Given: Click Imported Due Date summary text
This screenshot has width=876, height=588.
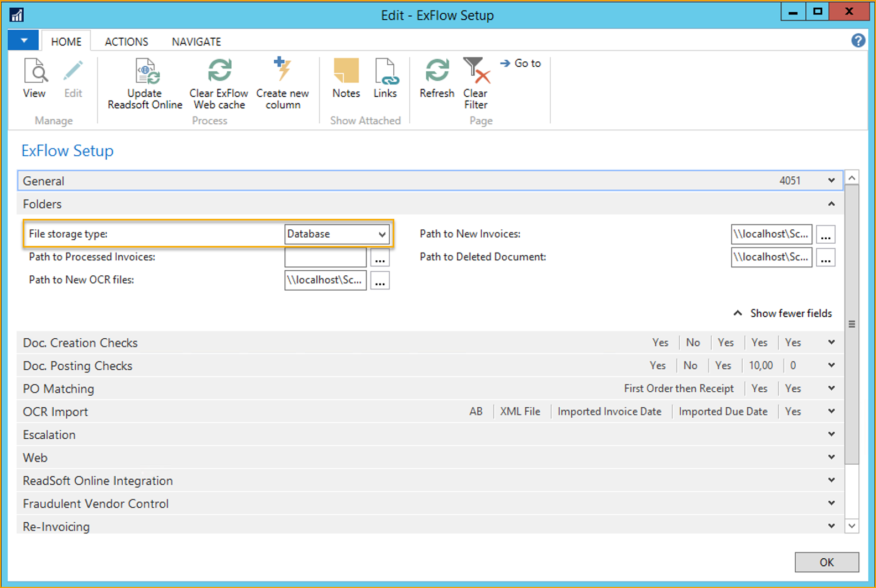Looking at the screenshot, I should 723,412.
